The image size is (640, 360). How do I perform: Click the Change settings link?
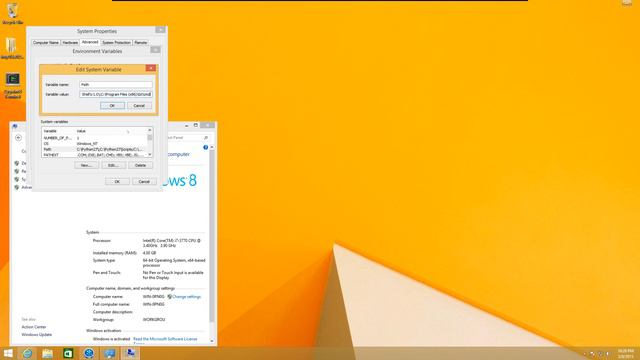187,297
